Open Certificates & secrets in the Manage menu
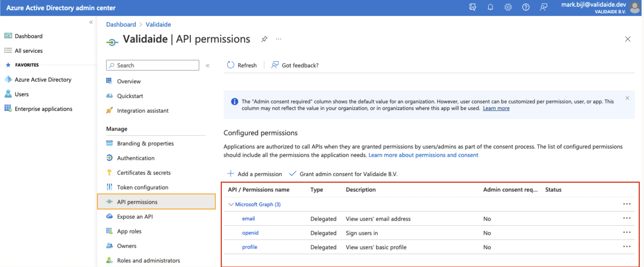Image resolution: width=644 pixels, height=267 pixels. [x=144, y=172]
